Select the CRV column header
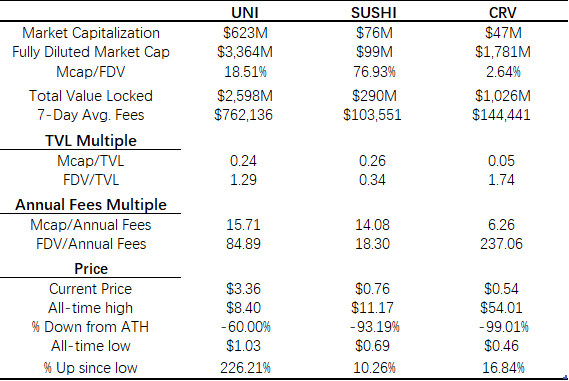This screenshot has height=381, width=569. pos(502,13)
